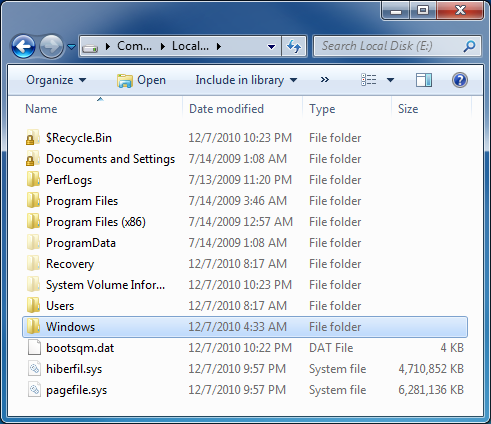Open the Include in library menu
This screenshot has width=491, height=424.
click(x=246, y=80)
